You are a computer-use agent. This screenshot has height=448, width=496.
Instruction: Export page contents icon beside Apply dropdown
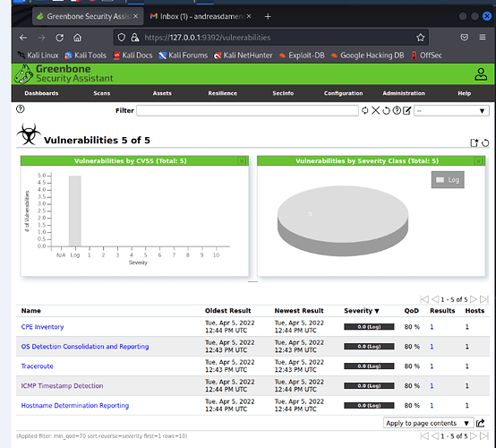[x=481, y=423]
